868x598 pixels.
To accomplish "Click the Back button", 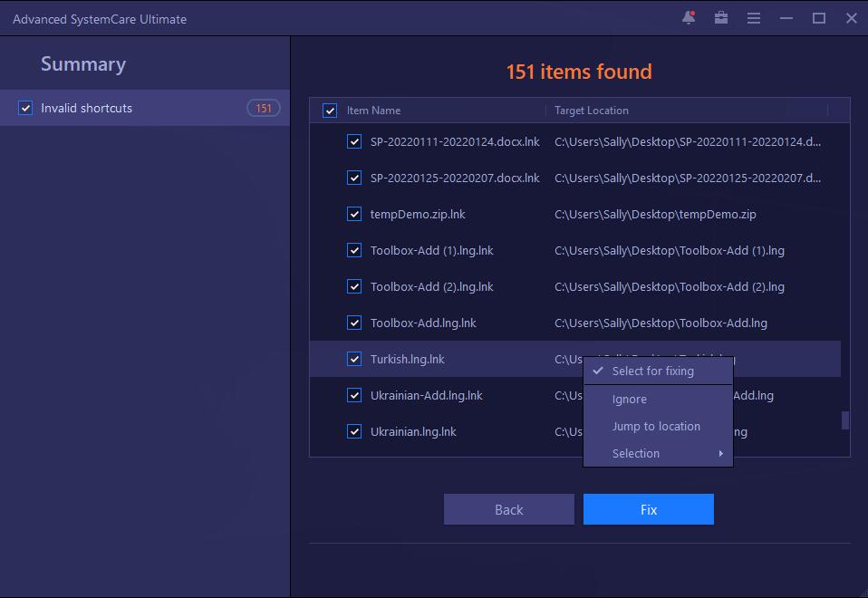I will [508, 509].
